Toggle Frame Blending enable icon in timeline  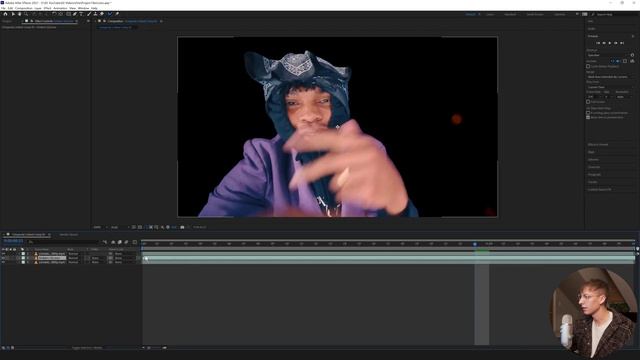click(120, 242)
